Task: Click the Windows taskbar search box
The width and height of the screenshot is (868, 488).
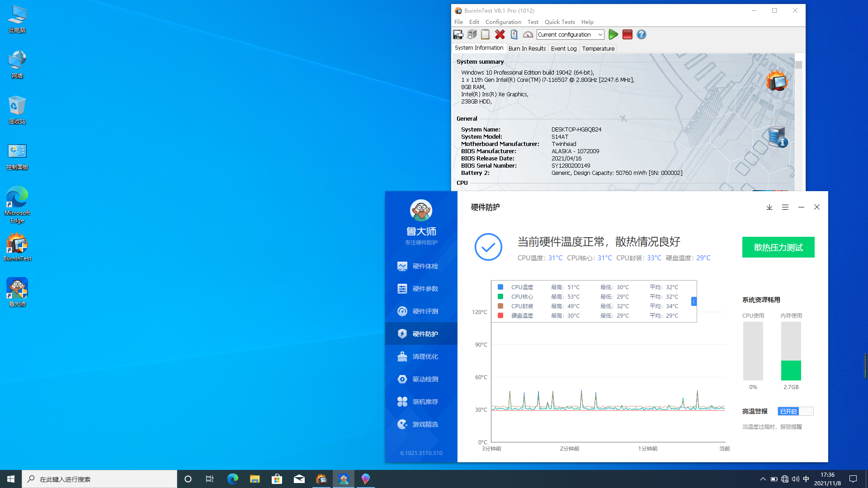Action: 99,479
